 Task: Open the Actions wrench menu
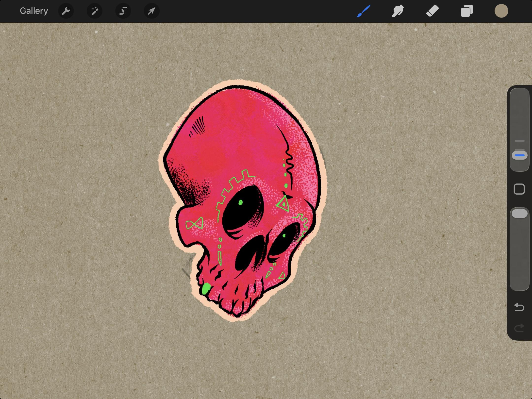66,11
